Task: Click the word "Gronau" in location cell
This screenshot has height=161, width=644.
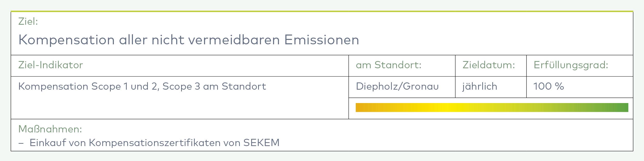Action: (421, 86)
